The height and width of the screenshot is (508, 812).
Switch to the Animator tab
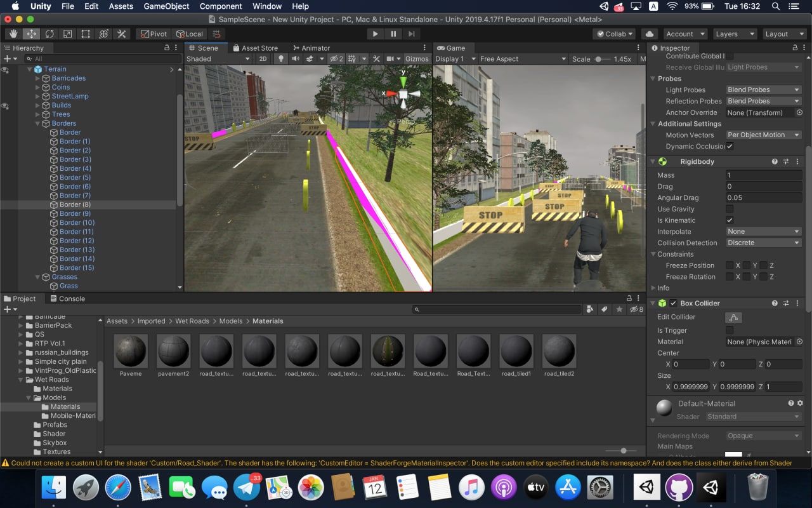pyautogui.click(x=311, y=48)
